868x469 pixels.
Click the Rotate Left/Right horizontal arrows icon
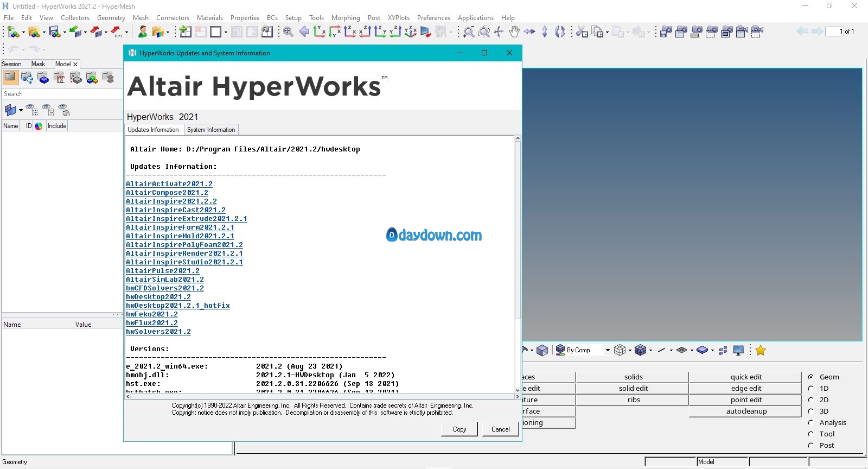coord(529,31)
